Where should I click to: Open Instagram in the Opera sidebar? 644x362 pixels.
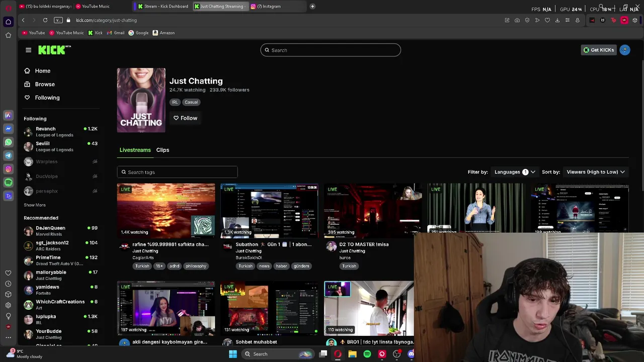(8, 169)
